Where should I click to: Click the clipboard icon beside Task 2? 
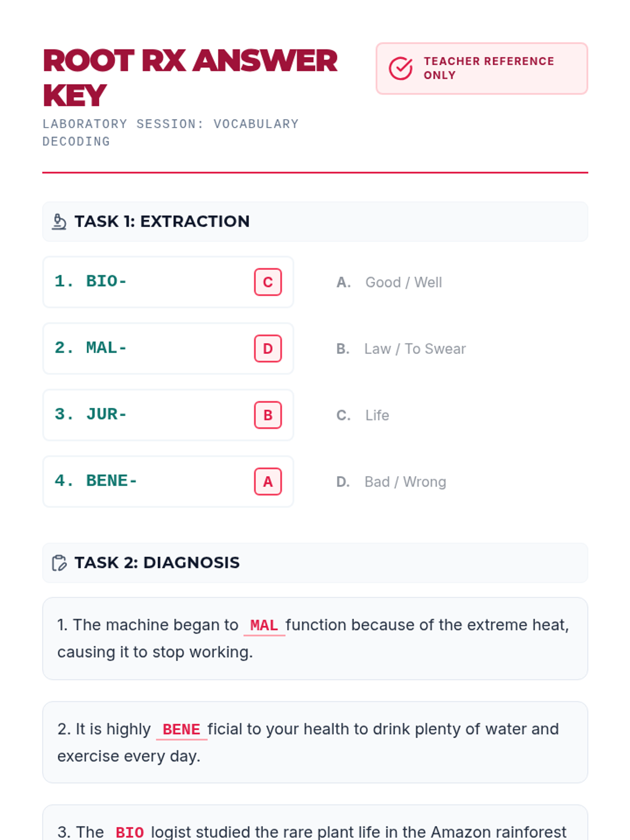point(59,563)
